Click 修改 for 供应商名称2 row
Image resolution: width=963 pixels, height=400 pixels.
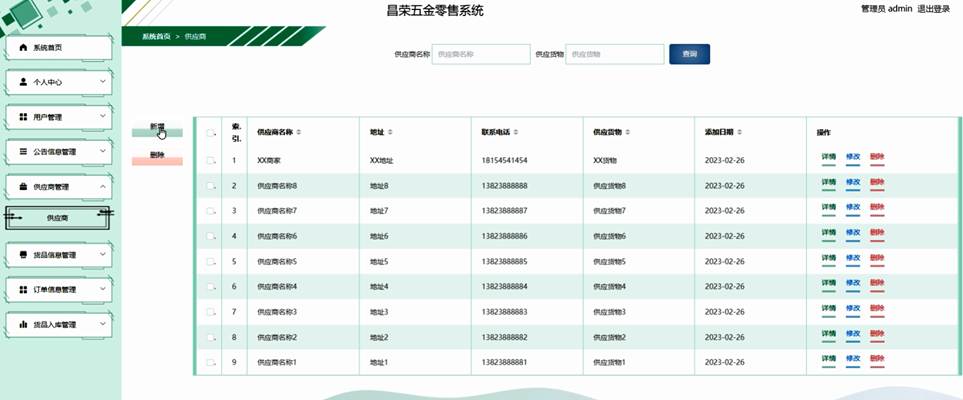[852, 335]
